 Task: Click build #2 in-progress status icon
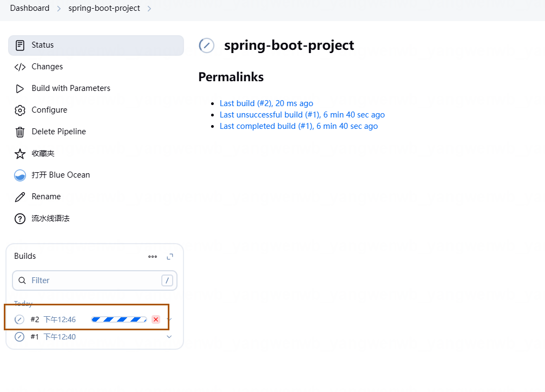point(19,319)
